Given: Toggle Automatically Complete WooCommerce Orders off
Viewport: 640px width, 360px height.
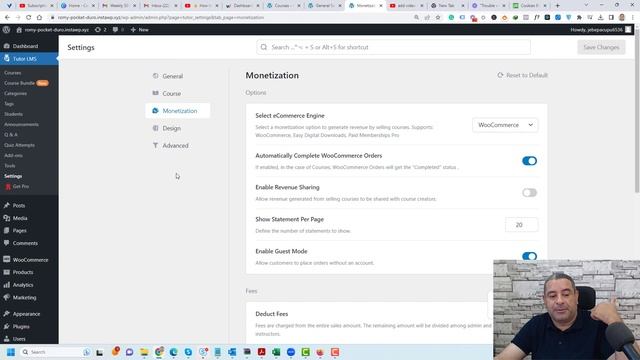Looking at the screenshot, I should coord(529,161).
